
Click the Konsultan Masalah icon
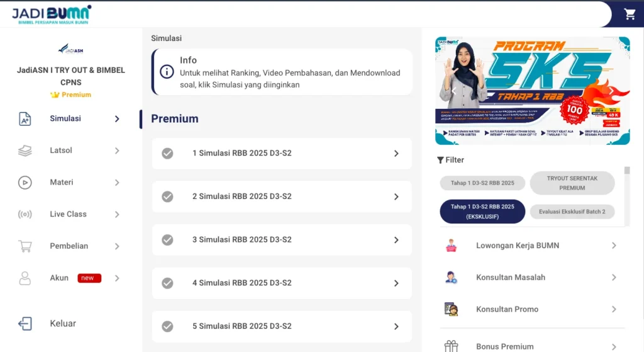pyautogui.click(x=451, y=278)
